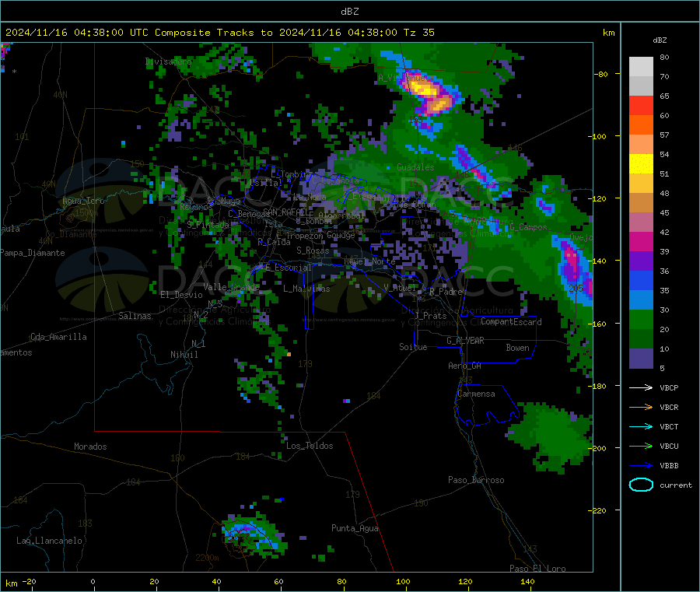Screen dimensions: 700x592
Task: Select the speckled yellow swatch in dBZ scale
Action: (641, 164)
